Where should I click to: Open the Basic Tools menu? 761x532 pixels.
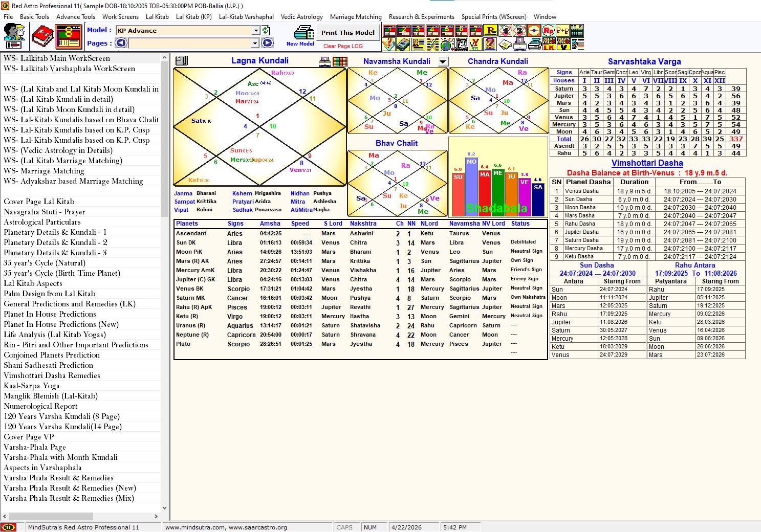click(34, 17)
